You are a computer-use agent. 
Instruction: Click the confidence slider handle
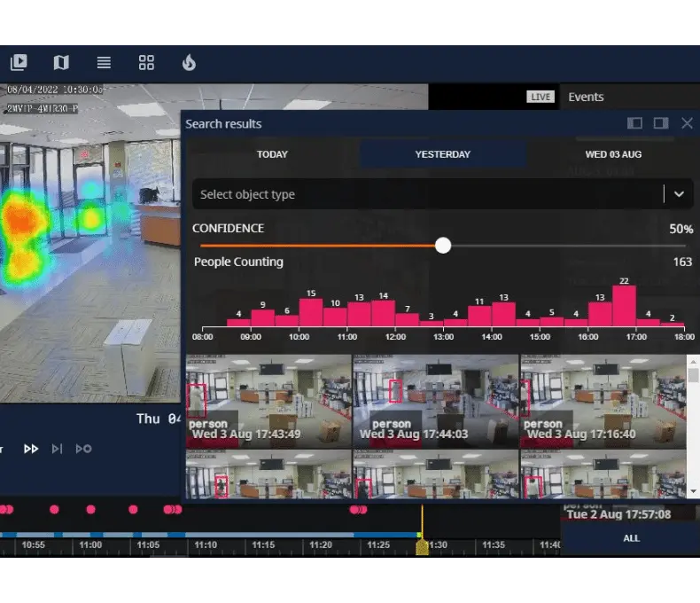(x=443, y=246)
